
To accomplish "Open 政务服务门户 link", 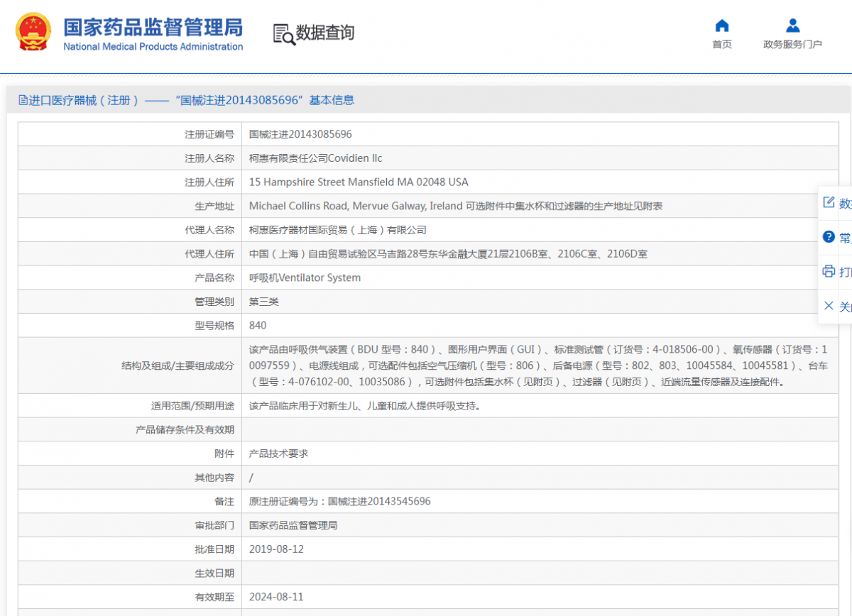I will tap(793, 45).
